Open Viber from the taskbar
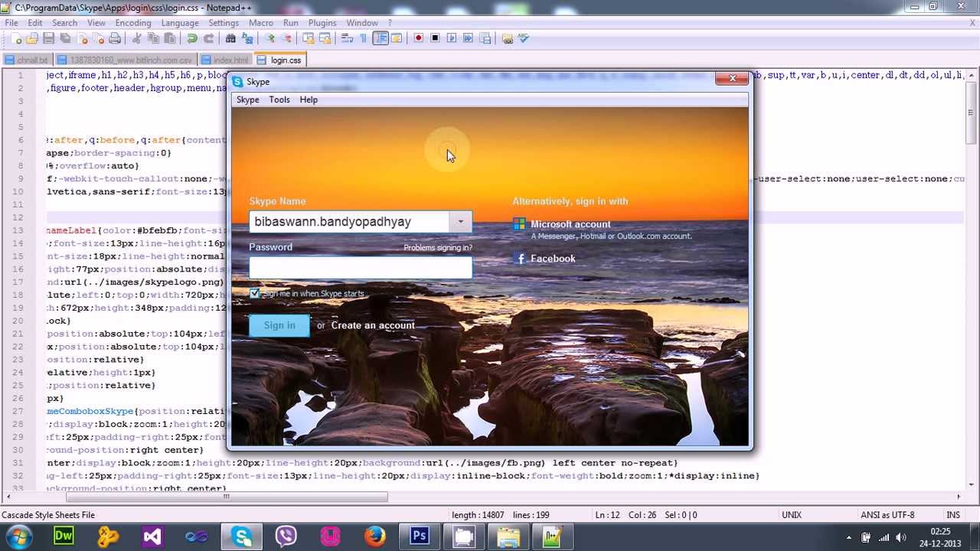 pyautogui.click(x=286, y=536)
